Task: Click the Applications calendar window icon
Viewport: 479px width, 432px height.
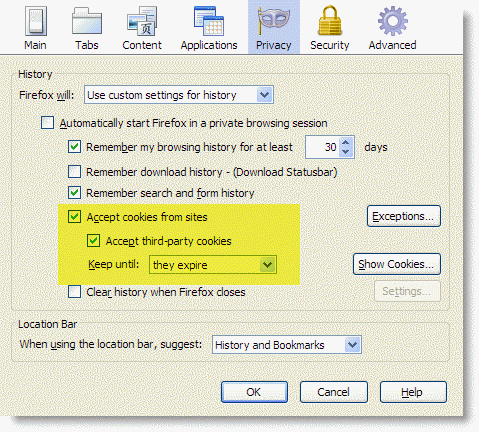Action: point(209,21)
